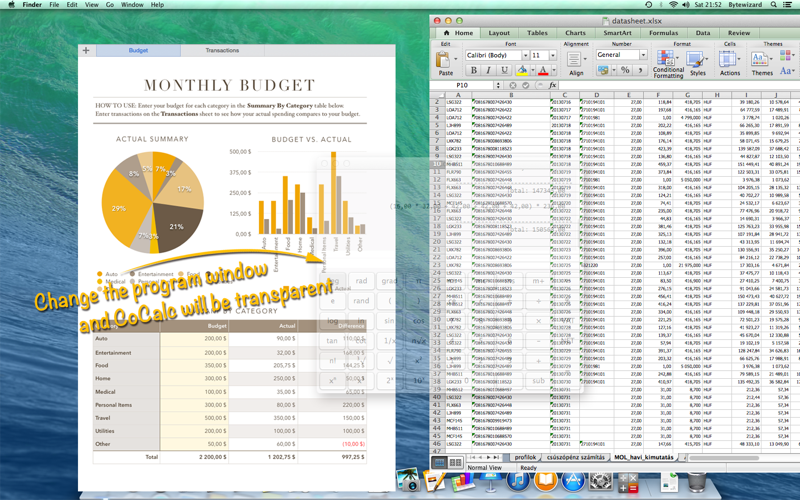Add a sheet with the plus button
Viewport: 800px width, 500px height.
[x=86, y=51]
